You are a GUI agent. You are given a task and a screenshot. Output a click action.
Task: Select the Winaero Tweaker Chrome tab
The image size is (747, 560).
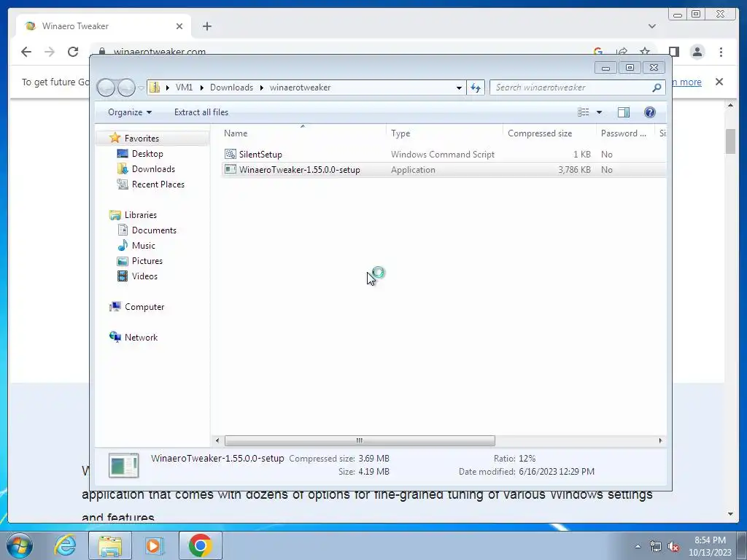point(104,26)
